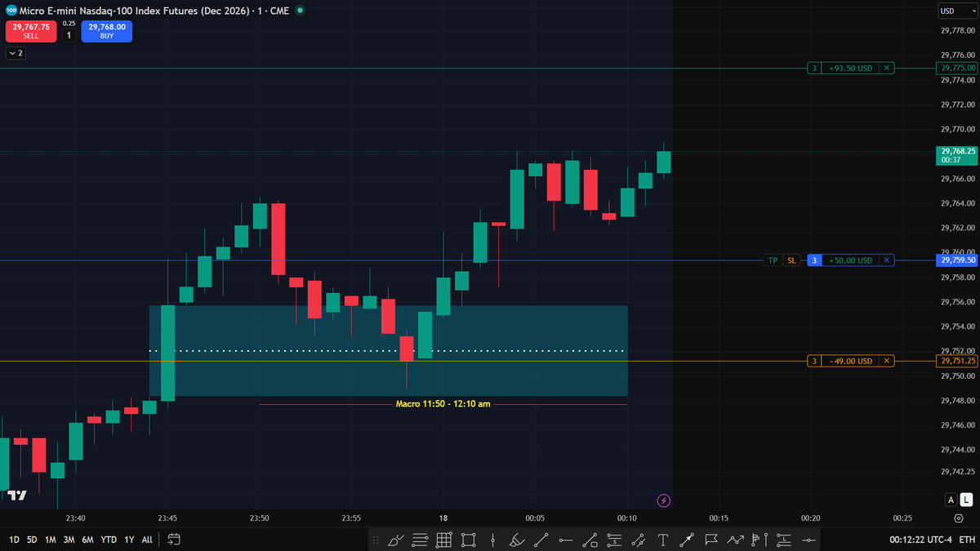Viewport: 980px width, 551px height.
Task: Select the 3M time range
Action: pyautogui.click(x=69, y=540)
